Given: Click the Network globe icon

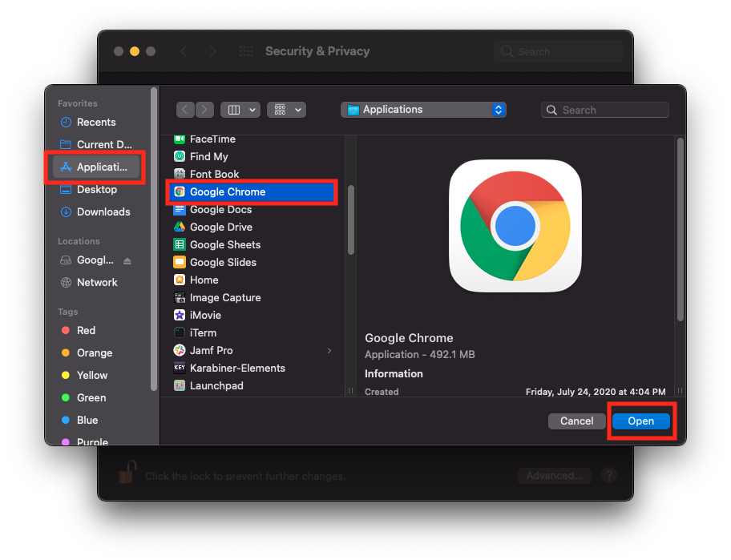Looking at the screenshot, I should click(x=66, y=282).
